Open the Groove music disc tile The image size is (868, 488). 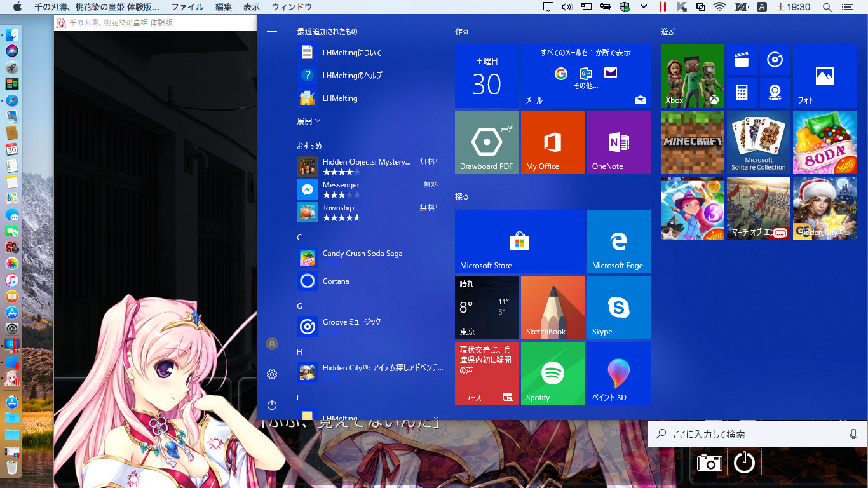click(775, 60)
